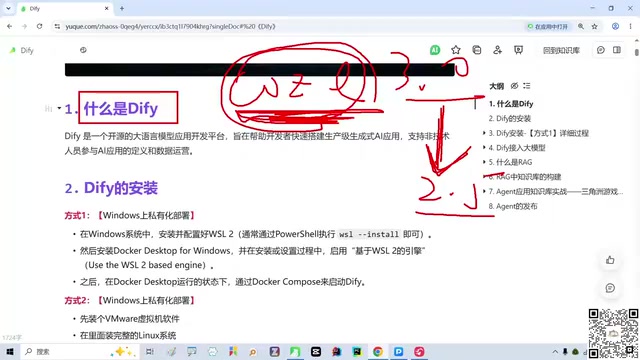Screen dimensions: 640x360
Task: Show hidden system tray icons chevron
Action: (555, 351)
